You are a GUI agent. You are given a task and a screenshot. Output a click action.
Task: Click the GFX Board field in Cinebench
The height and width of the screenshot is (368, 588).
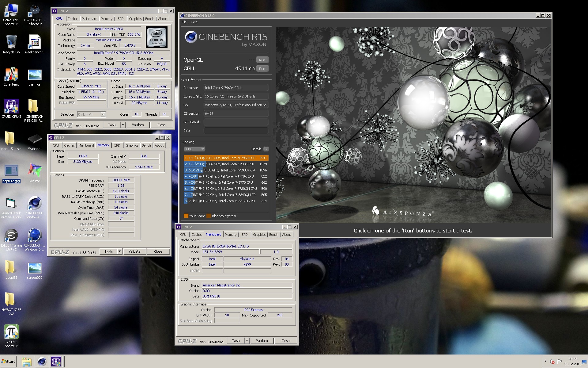point(236,122)
